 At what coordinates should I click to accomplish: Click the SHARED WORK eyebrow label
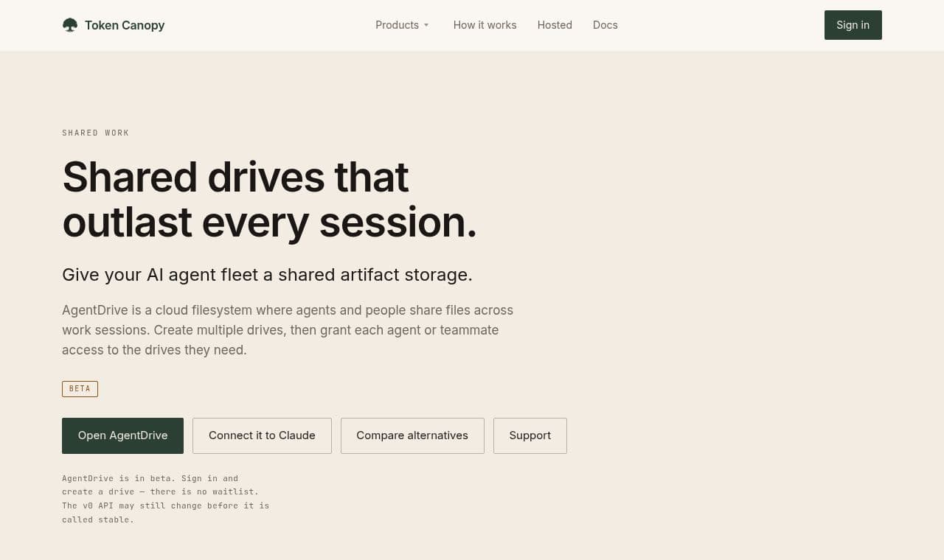coord(96,133)
